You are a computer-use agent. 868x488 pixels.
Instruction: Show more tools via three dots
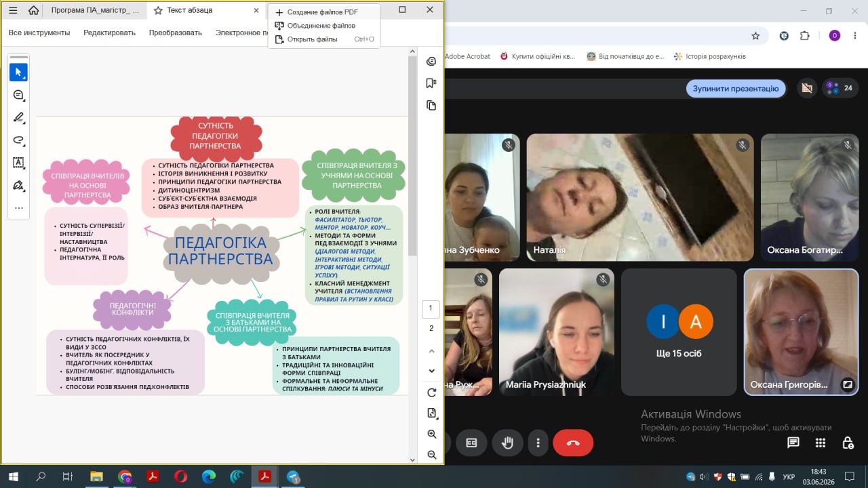point(18,208)
